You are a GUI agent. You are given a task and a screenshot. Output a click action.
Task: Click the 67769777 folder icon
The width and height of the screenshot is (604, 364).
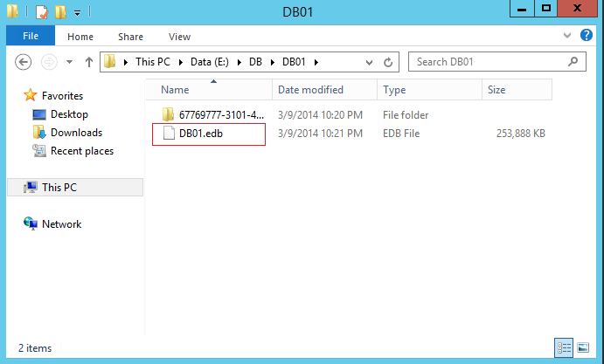[168, 114]
